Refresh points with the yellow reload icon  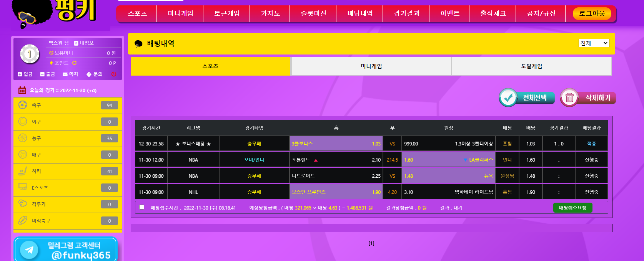tap(74, 63)
